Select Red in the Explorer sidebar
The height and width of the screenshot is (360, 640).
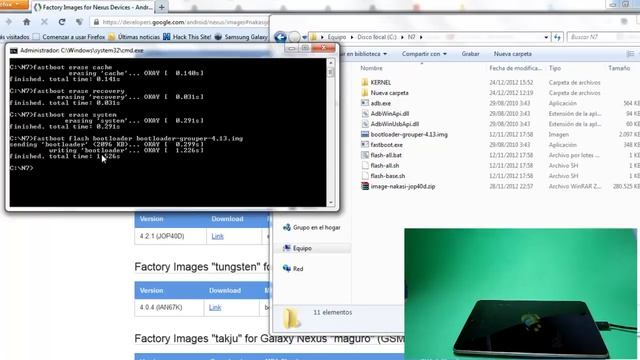[293, 269]
